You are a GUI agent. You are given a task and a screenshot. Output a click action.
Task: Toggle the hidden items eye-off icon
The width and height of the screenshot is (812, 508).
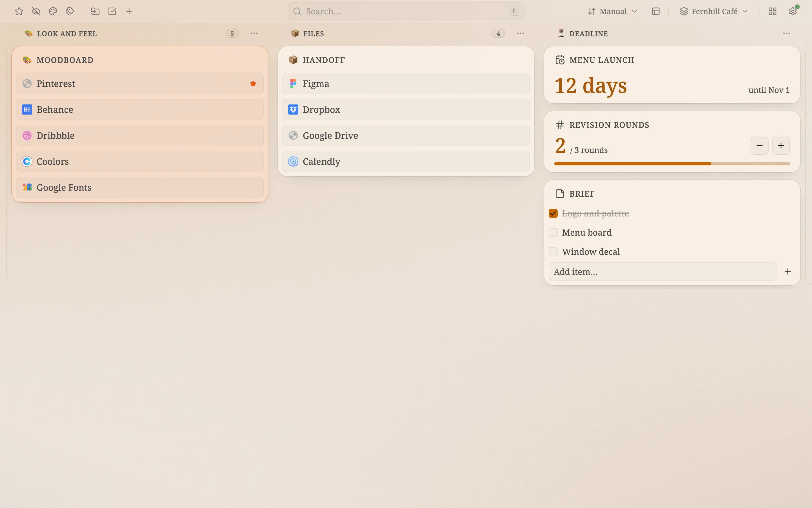coord(36,11)
